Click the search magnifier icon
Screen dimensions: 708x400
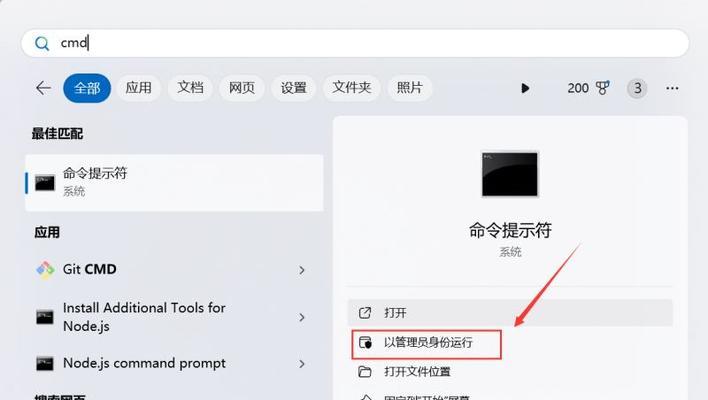pos(42,43)
